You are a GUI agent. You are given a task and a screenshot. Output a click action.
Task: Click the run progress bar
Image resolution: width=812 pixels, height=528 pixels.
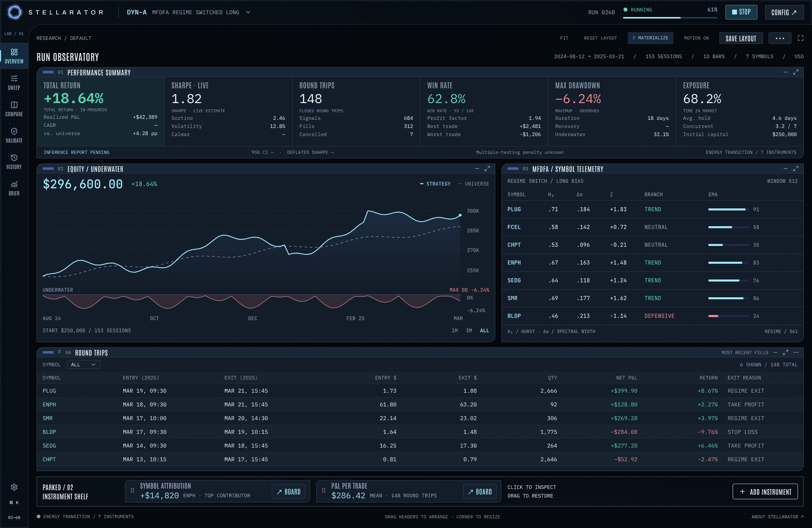[670, 18]
